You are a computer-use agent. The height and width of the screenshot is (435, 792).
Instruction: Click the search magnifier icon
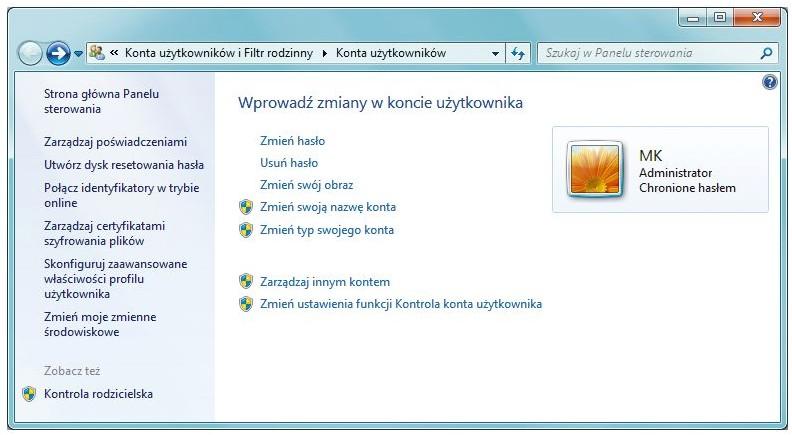tap(766, 53)
